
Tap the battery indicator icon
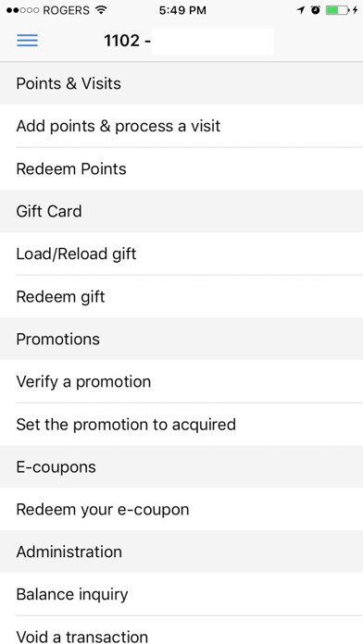(337, 10)
